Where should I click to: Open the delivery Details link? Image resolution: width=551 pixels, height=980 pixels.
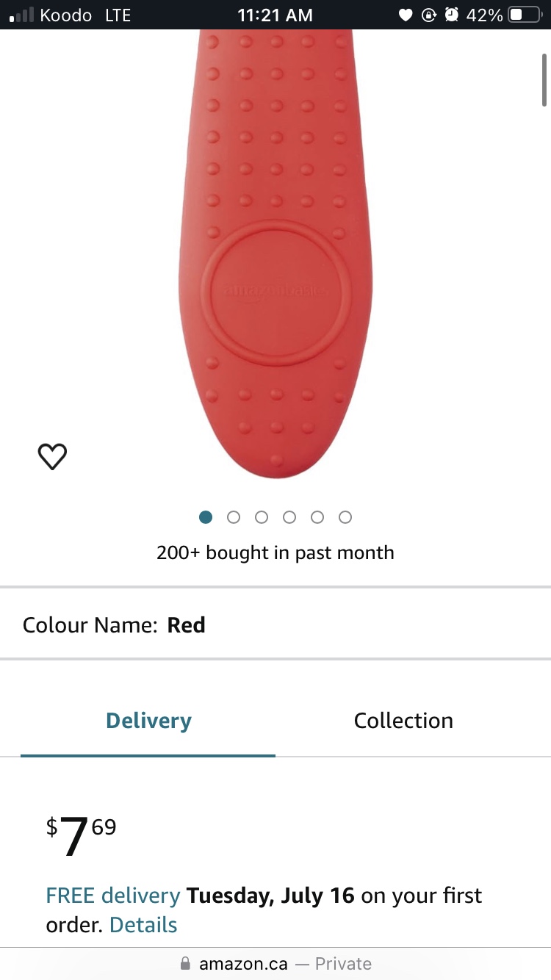143,925
